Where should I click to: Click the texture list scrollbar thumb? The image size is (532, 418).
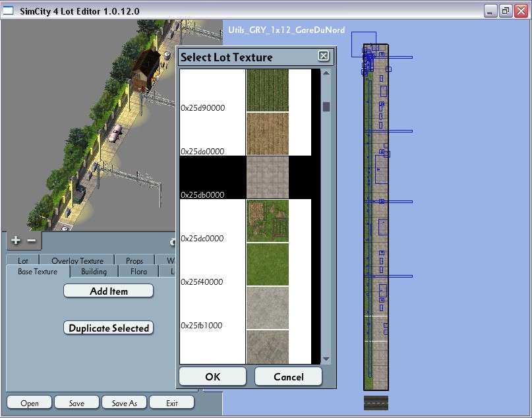tap(326, 107)
